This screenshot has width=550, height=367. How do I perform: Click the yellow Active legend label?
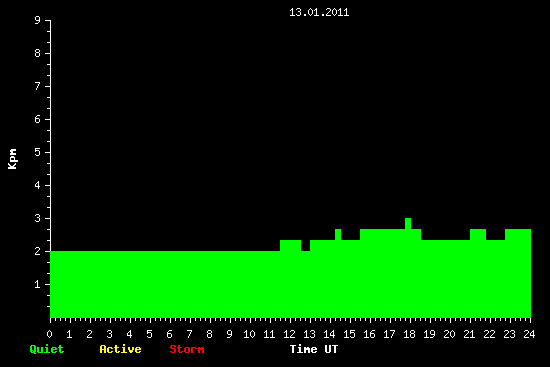120,349
